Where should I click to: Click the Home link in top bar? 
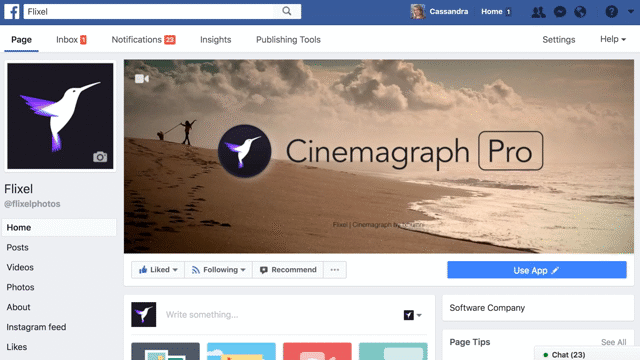491,12
